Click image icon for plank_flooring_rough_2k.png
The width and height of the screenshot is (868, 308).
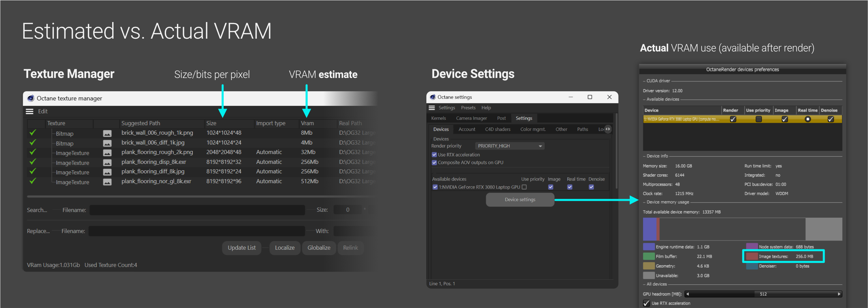107,153
